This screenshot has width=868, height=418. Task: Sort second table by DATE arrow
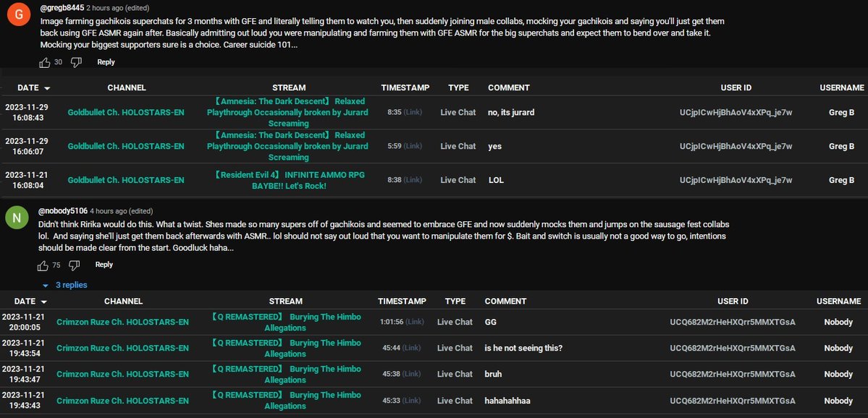pos(43,302)
